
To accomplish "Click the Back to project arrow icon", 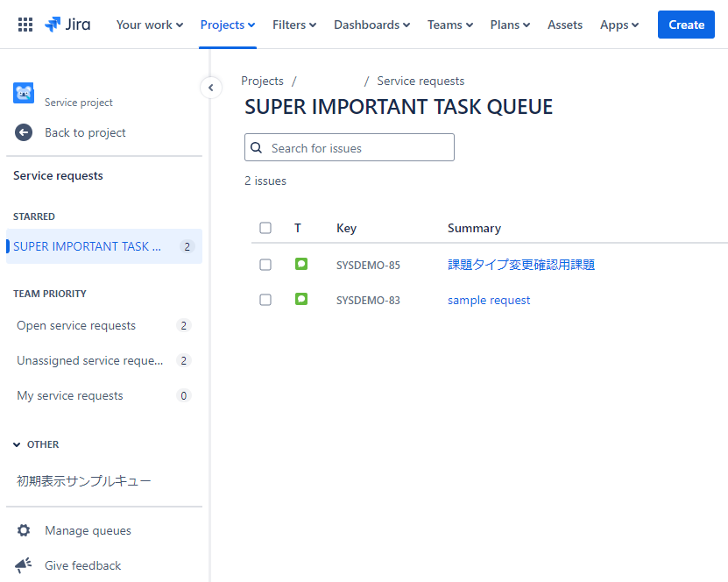I will 24,132.
